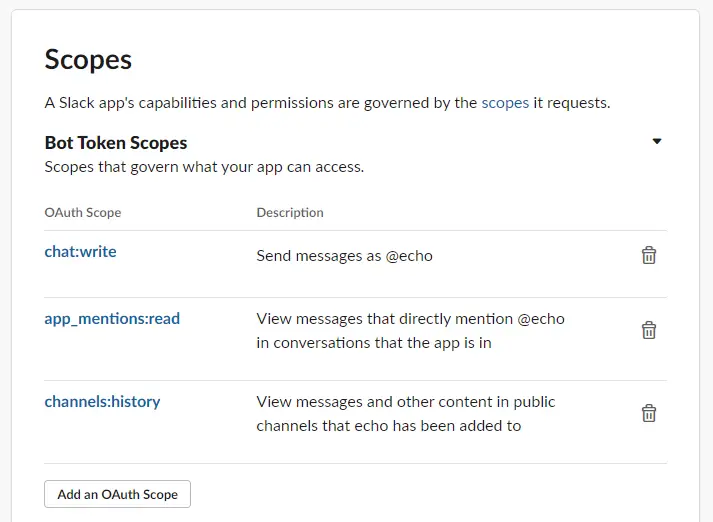Image resolution: width=713 pixels, height=522 pixels.
Task: Delete the chat:write scope with trash icon
Action: tap(648, 255)
